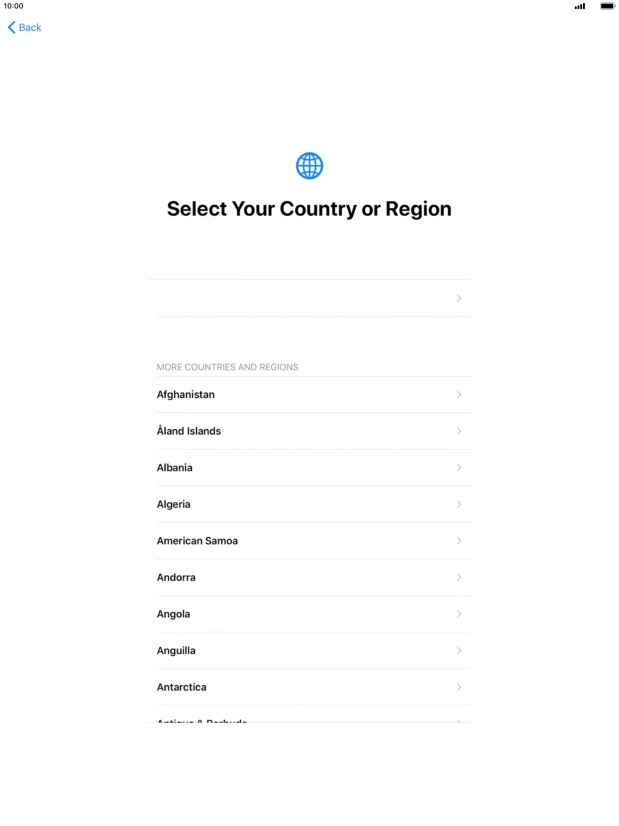619x826 pixels.
Task: Tap the Back button
Action: (x=23, y=27)
